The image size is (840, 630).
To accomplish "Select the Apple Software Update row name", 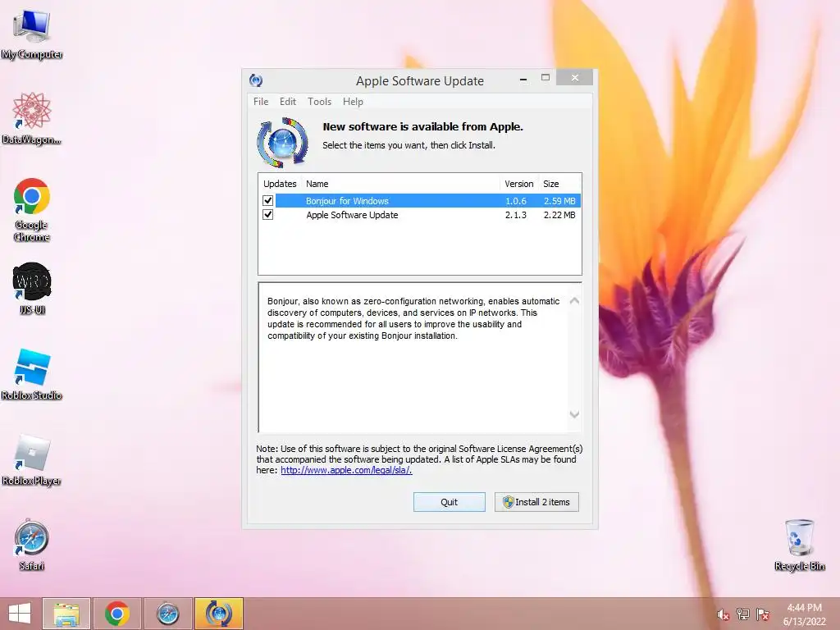I will point(352,215).
